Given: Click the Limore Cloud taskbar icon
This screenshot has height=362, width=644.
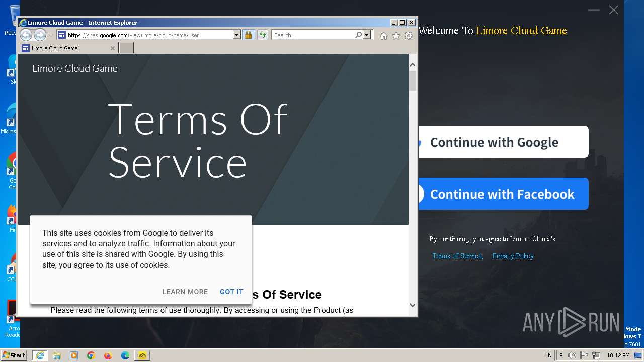Looking at the screenshot, I should [142, 355].
